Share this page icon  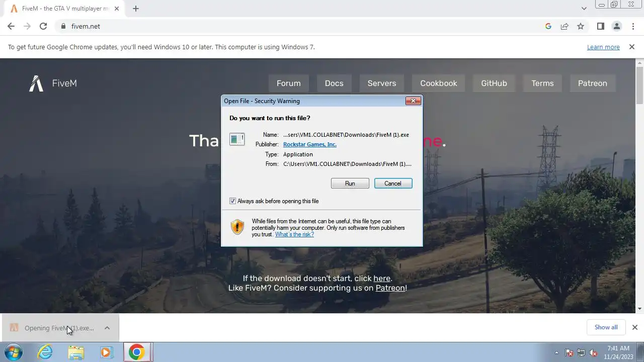(x=565, y=26)
